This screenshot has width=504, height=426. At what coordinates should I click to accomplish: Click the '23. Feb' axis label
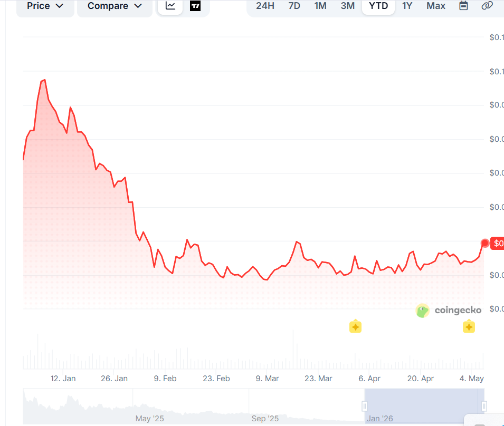coord(216,379)
